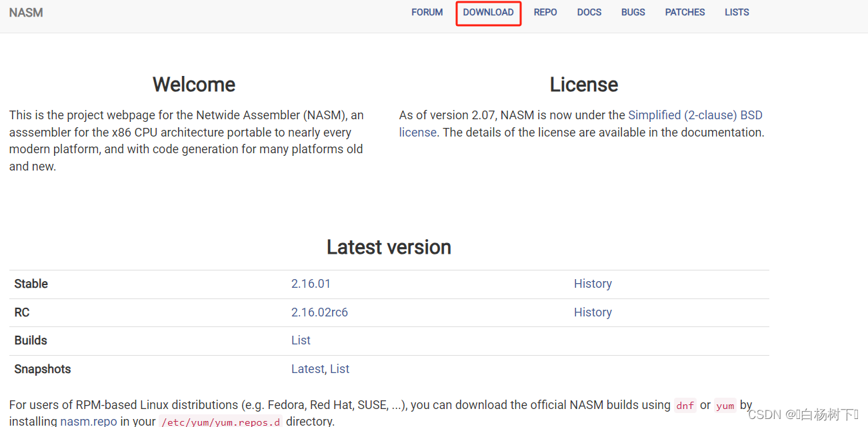Click the License heading
Screen dimensions: 868x427
coord(584,85)
